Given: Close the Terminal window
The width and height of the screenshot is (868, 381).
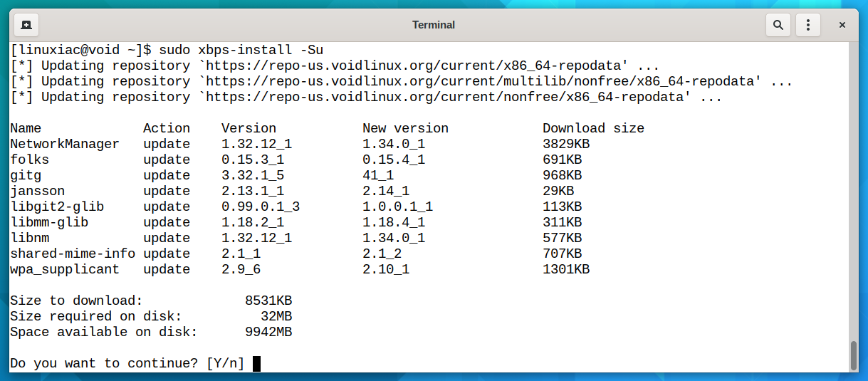Looking at the screenshot, I should 842,25.
